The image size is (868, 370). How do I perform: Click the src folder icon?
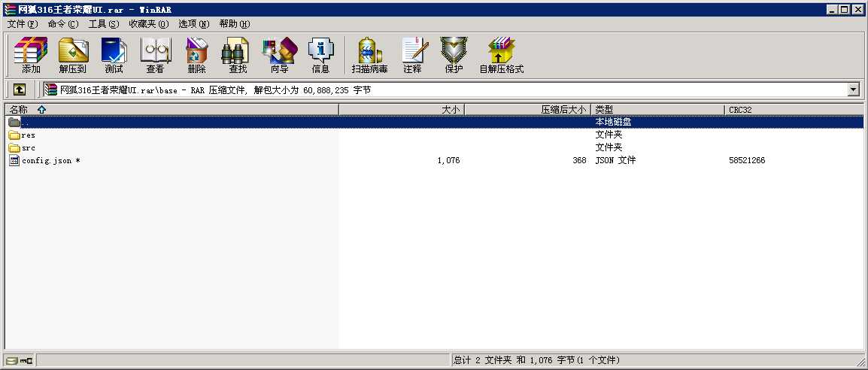[14, 147]
